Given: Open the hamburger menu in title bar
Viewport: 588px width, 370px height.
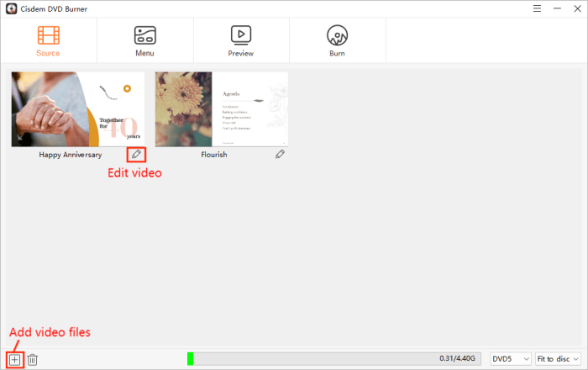Looking at the screenshot, I should [x=537, y=8].
